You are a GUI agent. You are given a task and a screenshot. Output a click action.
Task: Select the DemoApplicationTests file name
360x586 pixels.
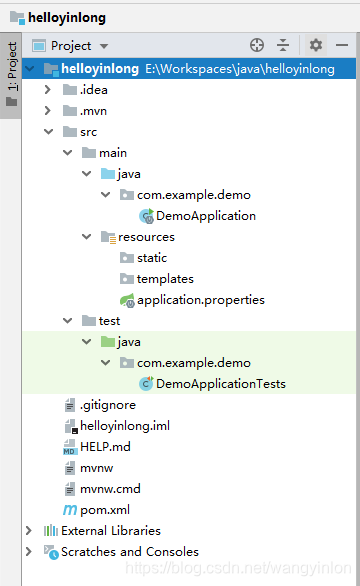[221, 384]
